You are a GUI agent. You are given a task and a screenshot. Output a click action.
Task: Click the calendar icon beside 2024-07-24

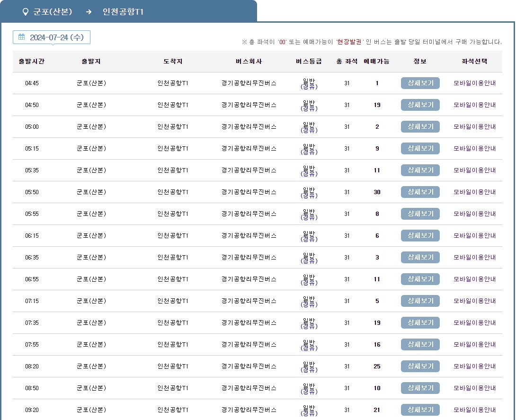tap(21, 37)
